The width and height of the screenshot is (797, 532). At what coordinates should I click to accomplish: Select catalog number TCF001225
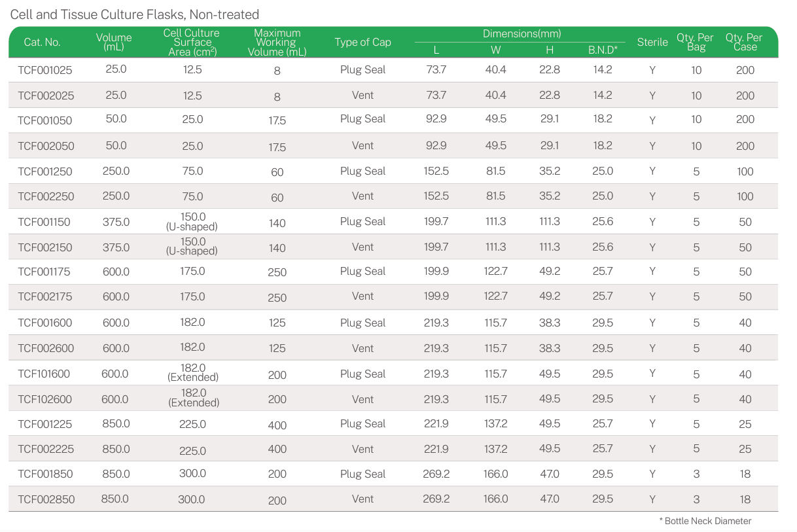[45, 424]
